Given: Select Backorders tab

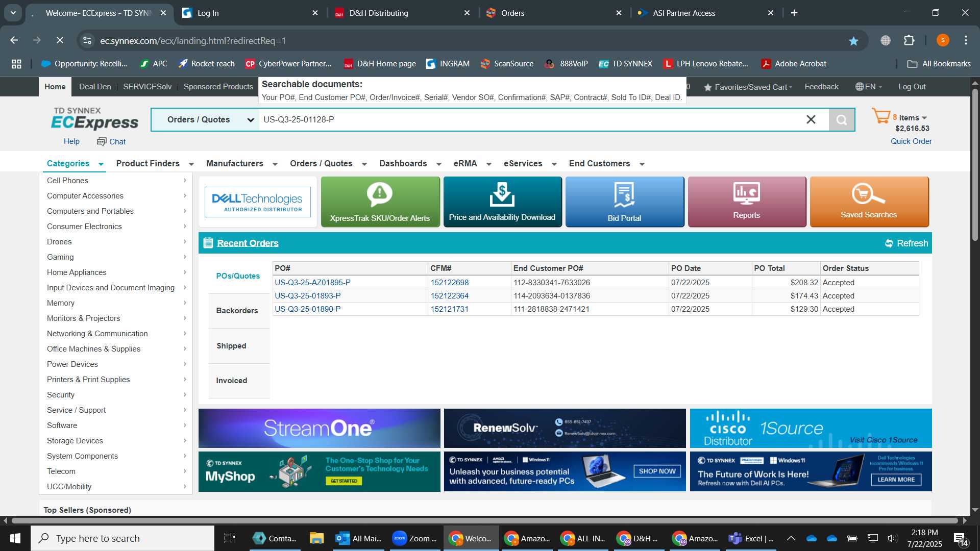Looking at the screenshot, I should coord(237,311).
